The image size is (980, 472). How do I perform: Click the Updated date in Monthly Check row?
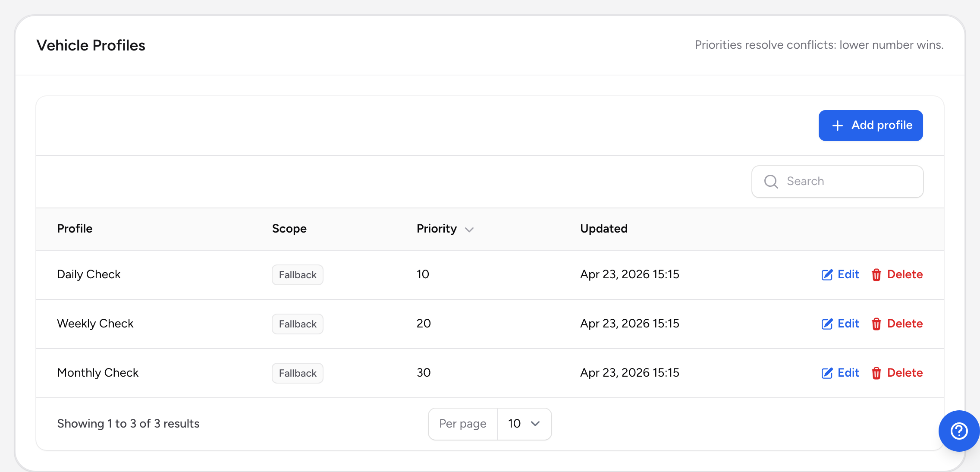coord(630,373)
